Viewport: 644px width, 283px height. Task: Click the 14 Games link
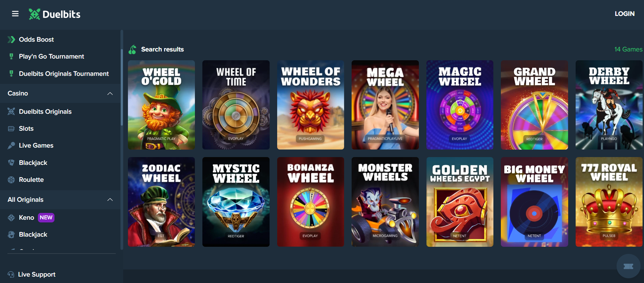pos(628,49)
